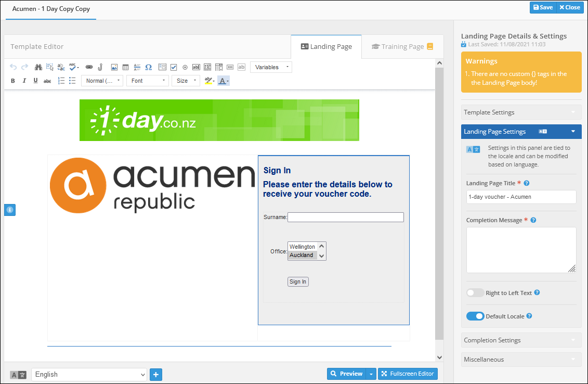
Task: Insert numbered list
Action: 61,81
